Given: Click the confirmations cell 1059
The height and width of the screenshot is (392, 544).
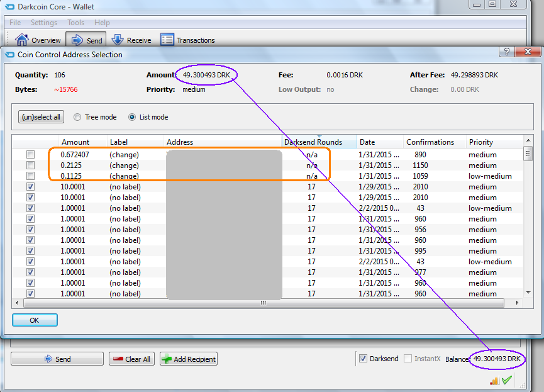Looking at the screenshot, I should (420, 176).
